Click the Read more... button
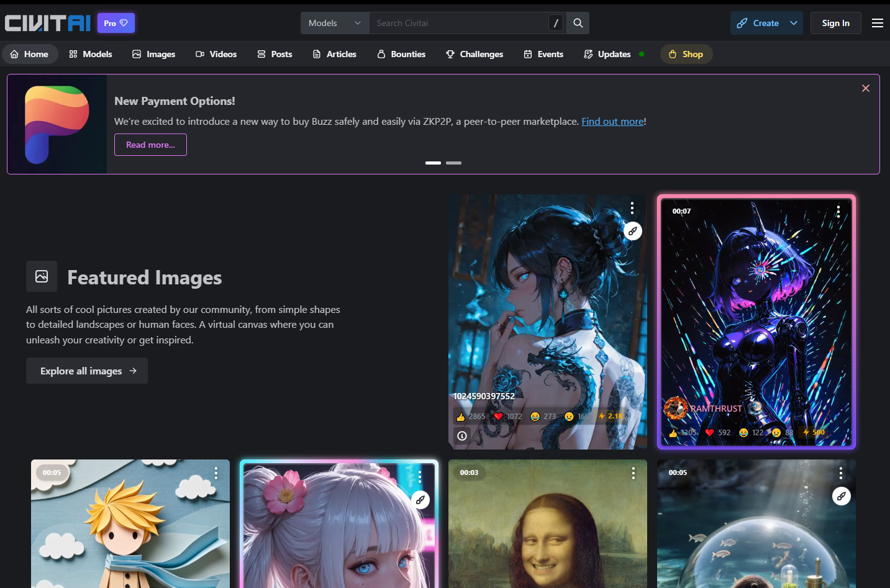890x588 pixels. (150, 145)
